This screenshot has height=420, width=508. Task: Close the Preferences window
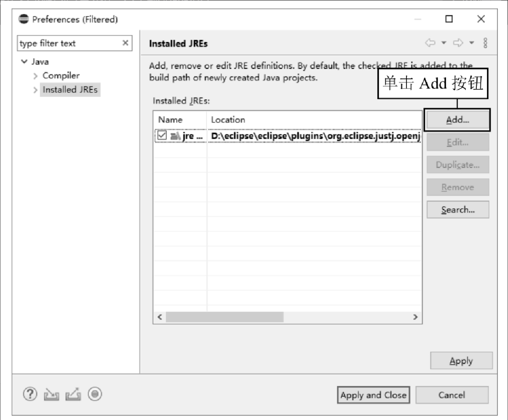481,19
